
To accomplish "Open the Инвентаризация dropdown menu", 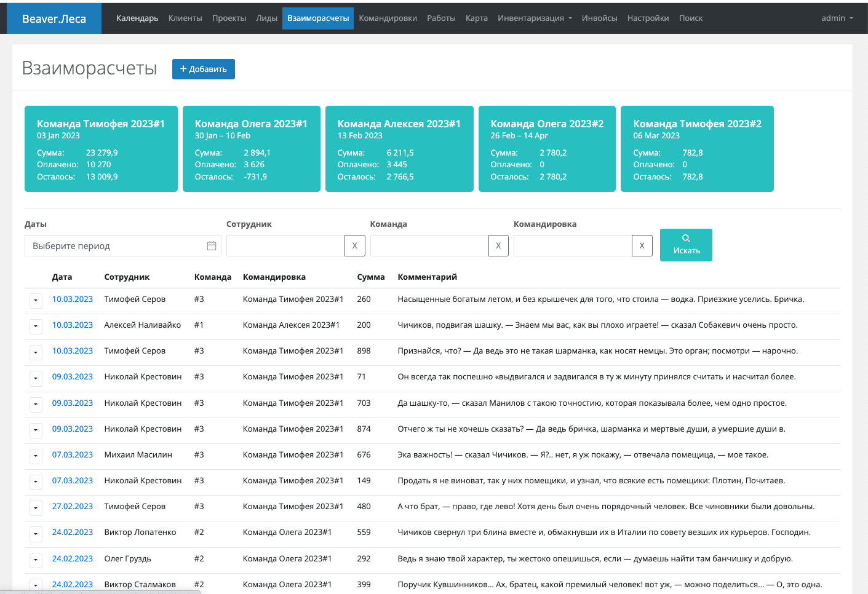I will pos(534,18).
